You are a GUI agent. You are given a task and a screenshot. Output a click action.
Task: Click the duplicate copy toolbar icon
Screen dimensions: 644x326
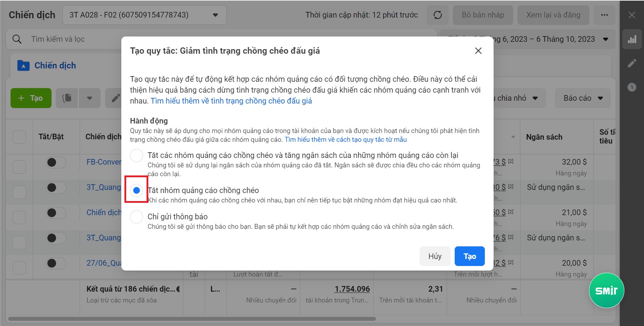(67, 98)
